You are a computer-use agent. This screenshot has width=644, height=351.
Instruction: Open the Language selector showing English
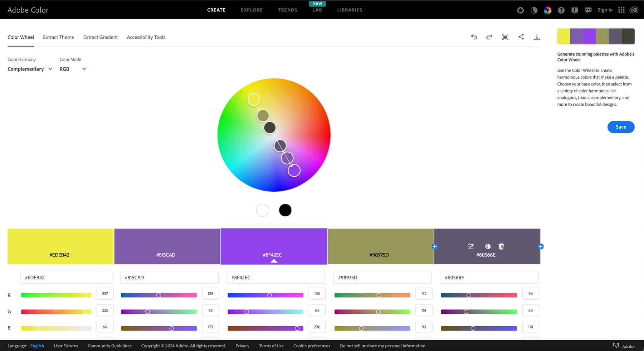click(x=37, y=346)
